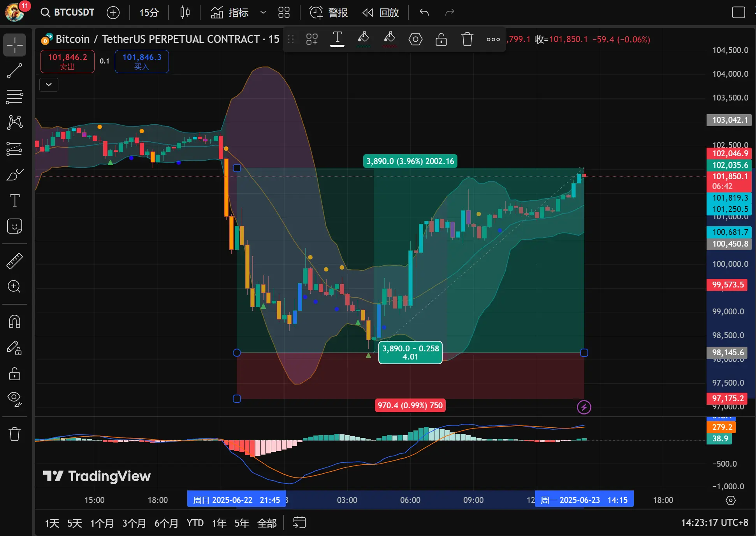
Task: Move floating toolbar using grip handle
Action: click(x=291, y=39)
